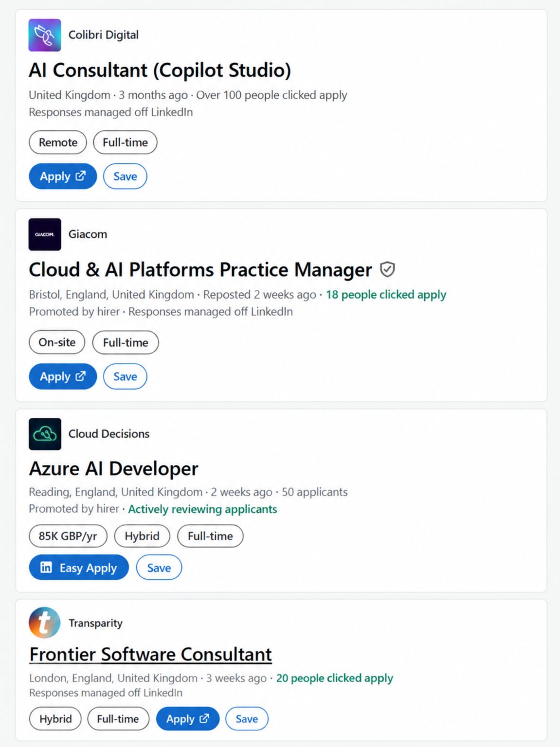Apply to the AI Consultant (Copilot Studio) job
560x747 pixels.
coord(63,176)
